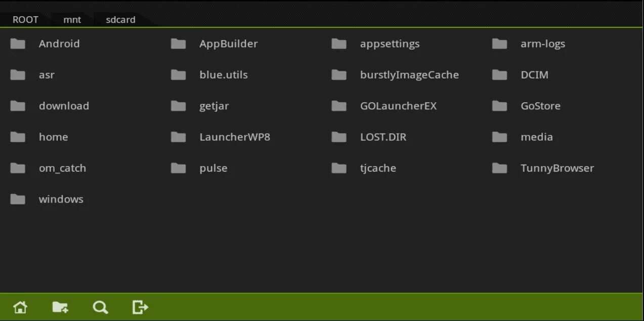Viewport: 644px width, 321px height.
Task: Click the new folder icon
Action: tap(60, 307)
